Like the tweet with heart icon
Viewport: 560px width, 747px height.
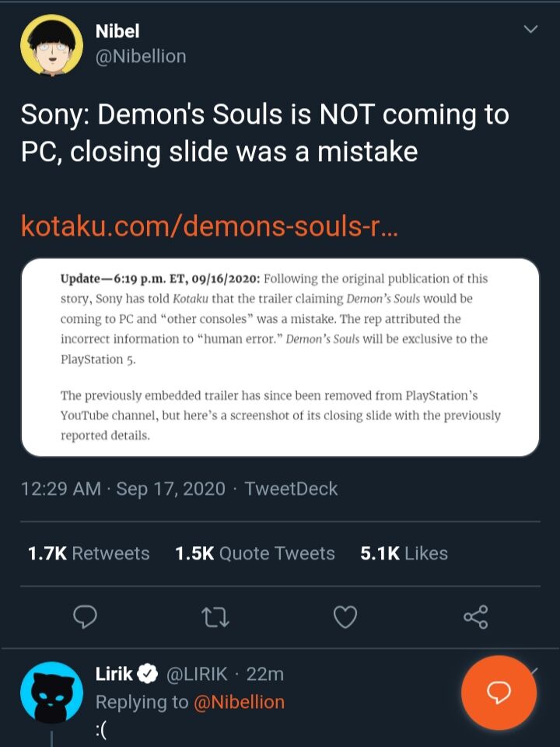coord(345,618)
